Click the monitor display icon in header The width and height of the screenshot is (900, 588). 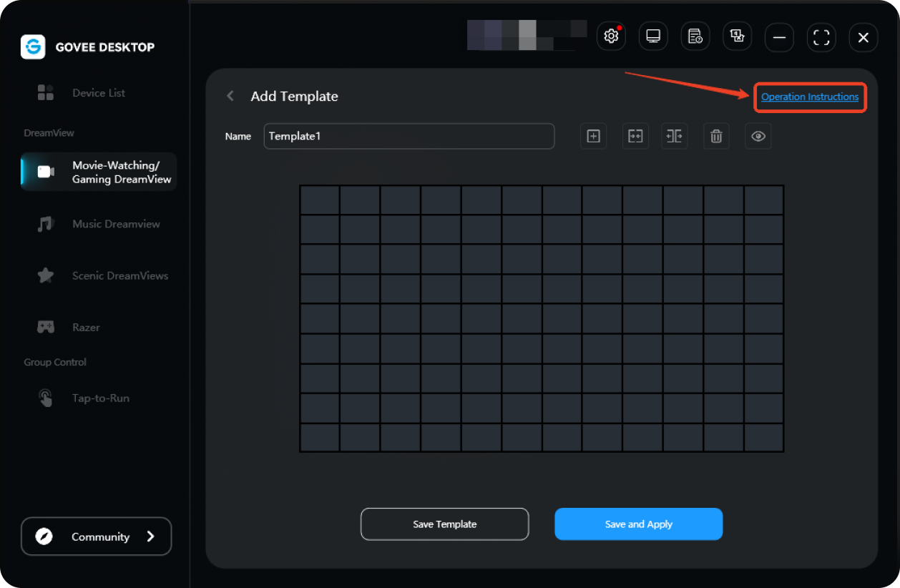point(653,36)
